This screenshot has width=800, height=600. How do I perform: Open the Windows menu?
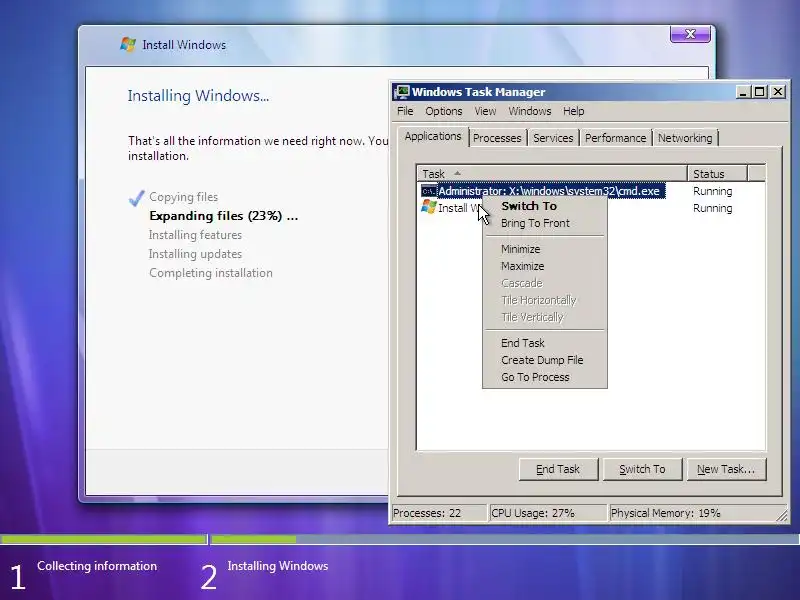click(530, 111)
